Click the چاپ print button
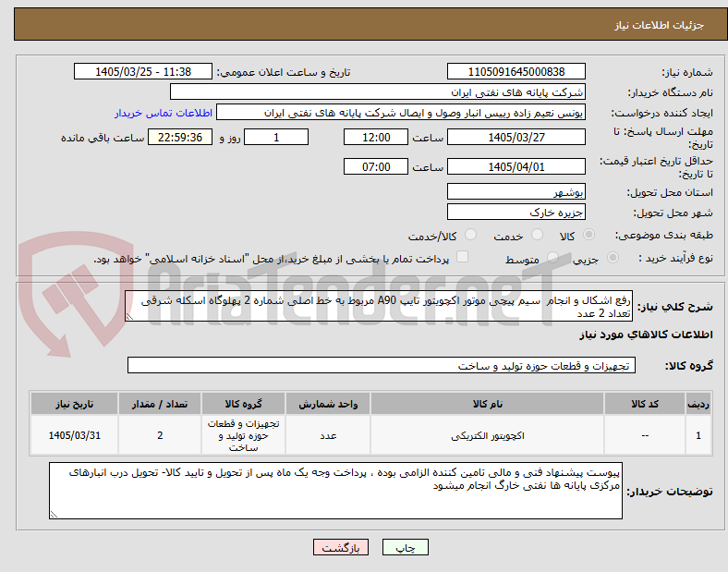 point(406,547)
